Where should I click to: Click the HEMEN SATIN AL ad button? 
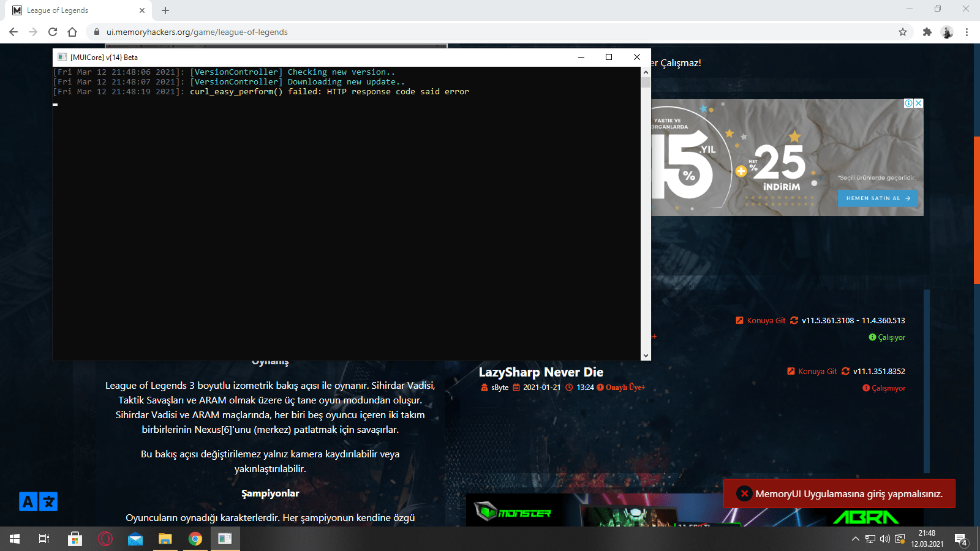[878, 198]
